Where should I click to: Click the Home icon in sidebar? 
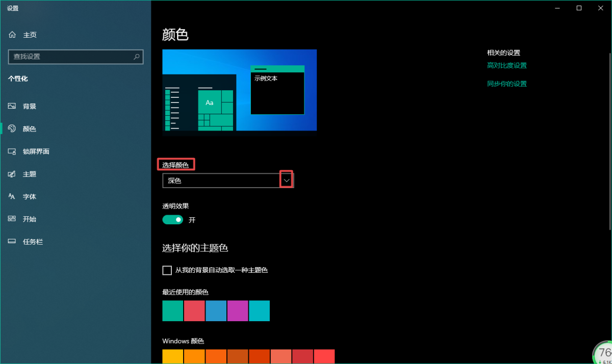(x=12, y=35)
